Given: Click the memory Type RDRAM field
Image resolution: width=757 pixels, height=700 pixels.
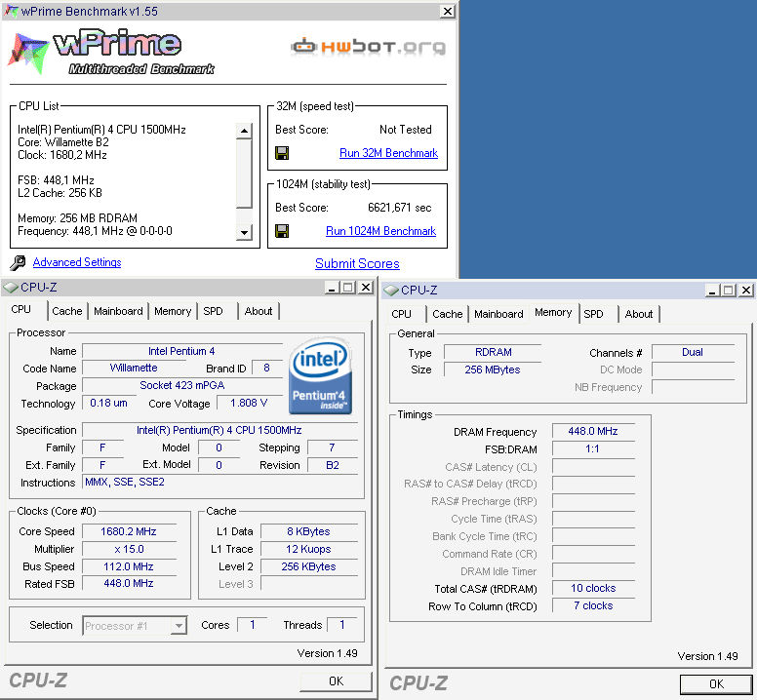Looking at the screenshot, I should [493, 352].
